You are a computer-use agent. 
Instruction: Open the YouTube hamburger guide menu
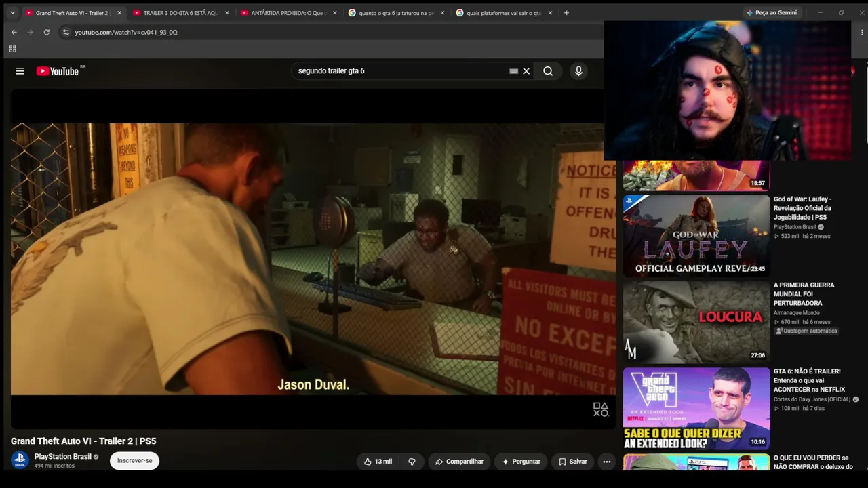[20, 71]
